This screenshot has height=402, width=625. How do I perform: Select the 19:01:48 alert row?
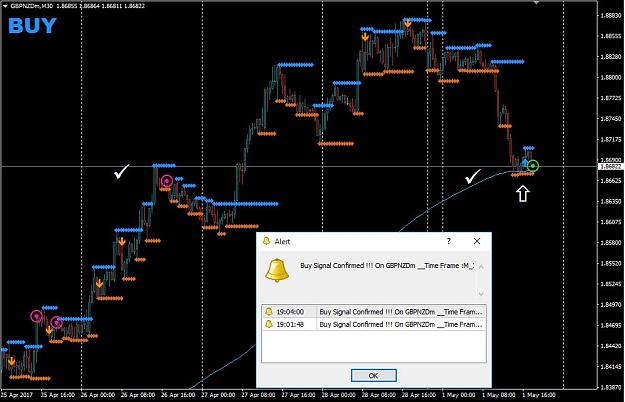374,324
